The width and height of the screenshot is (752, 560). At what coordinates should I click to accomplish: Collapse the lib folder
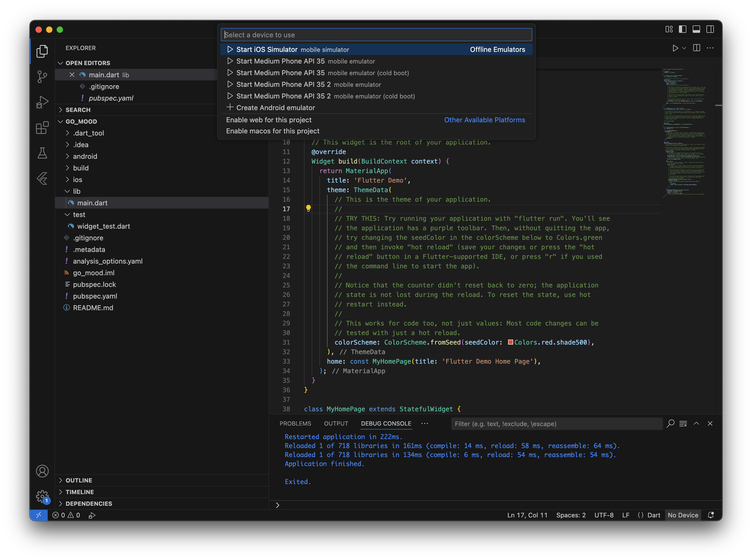pyautogui.click(x=77, y=191)
